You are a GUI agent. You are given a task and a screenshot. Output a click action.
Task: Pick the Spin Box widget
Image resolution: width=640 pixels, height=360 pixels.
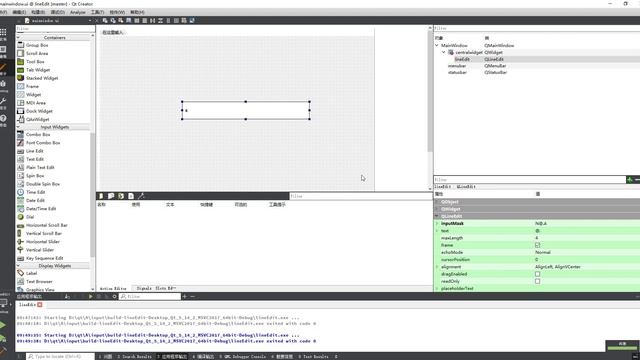click(31, 176)
